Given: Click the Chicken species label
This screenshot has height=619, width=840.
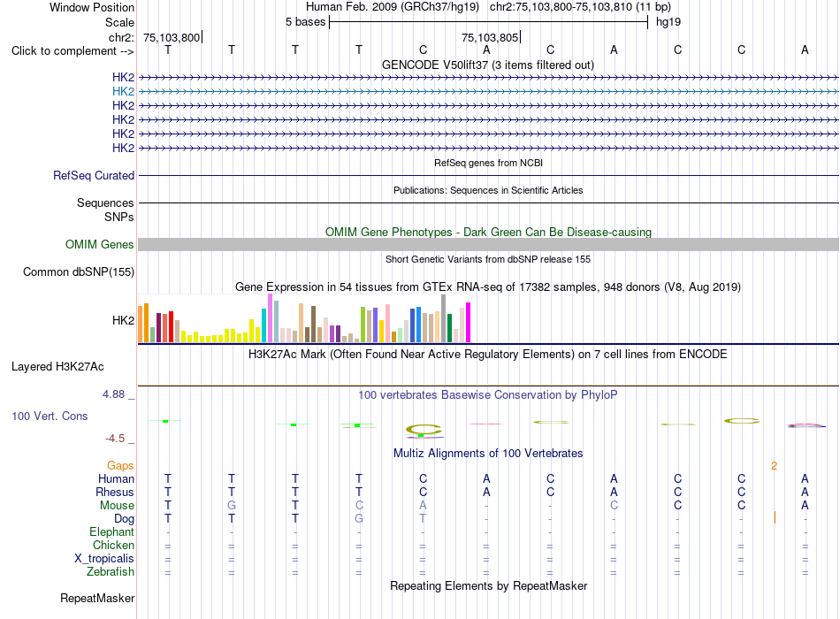Looking at the screenshot, I should pos(113,545).
